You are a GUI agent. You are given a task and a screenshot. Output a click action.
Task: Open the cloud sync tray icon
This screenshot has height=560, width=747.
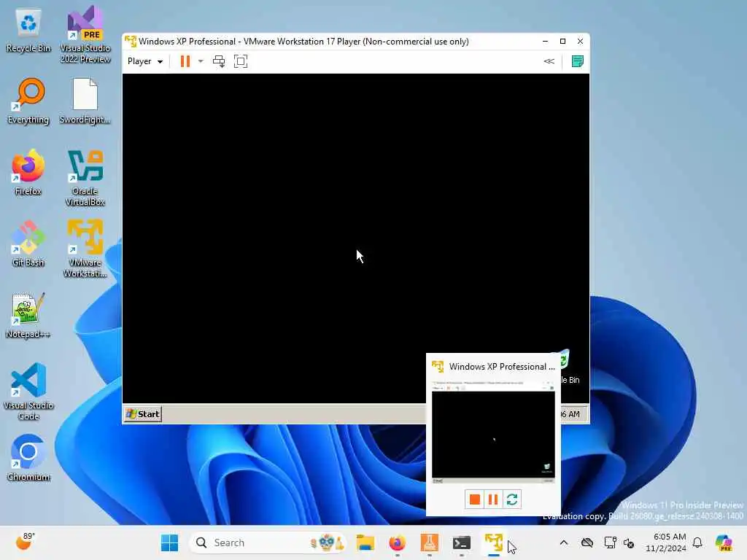587,542
